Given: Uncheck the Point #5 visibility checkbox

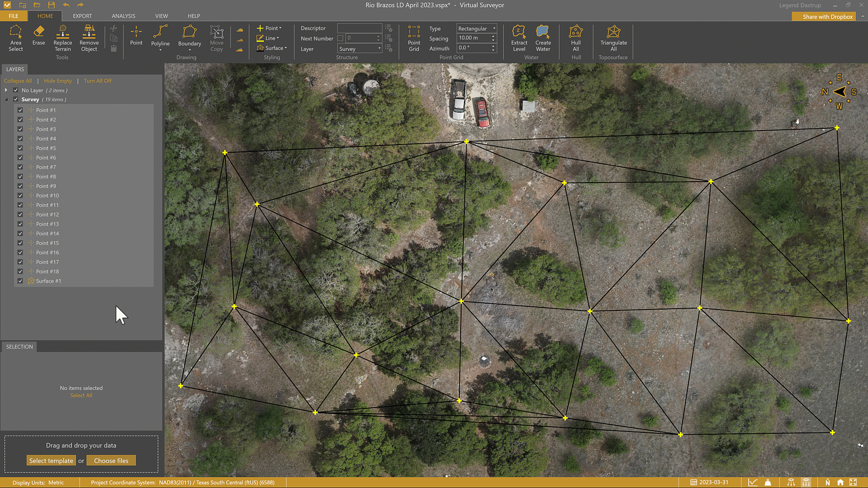Looking at the screenshot, I should click(x=20, y=148).
